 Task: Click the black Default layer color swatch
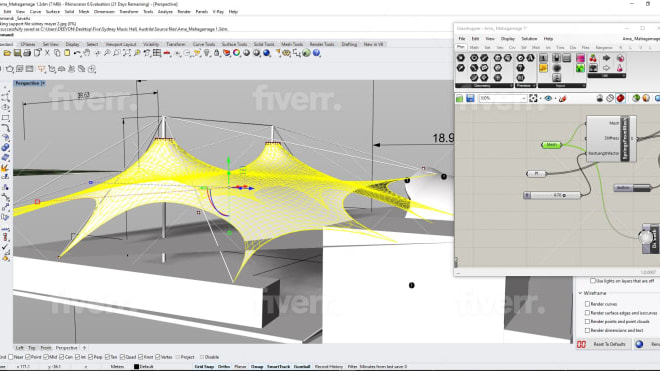click(x=136, y=366)
